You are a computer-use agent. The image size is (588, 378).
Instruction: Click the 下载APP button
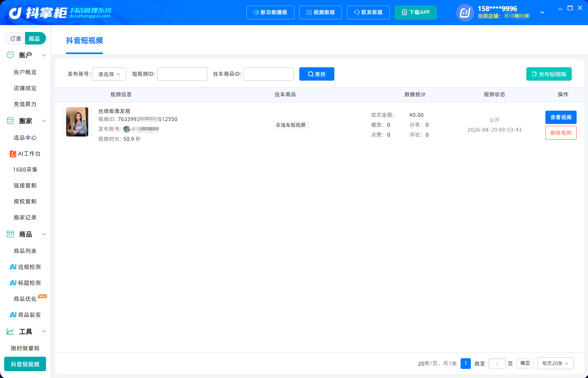tap(416, 13)
